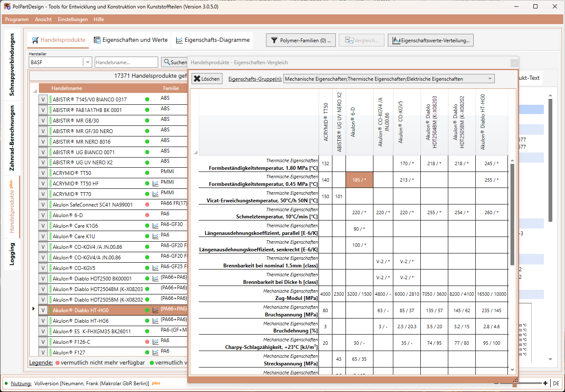Close the Eigenschaften-Vergleich popup with its x button
This screenshot has width=565, height=392.
(514, 63)
